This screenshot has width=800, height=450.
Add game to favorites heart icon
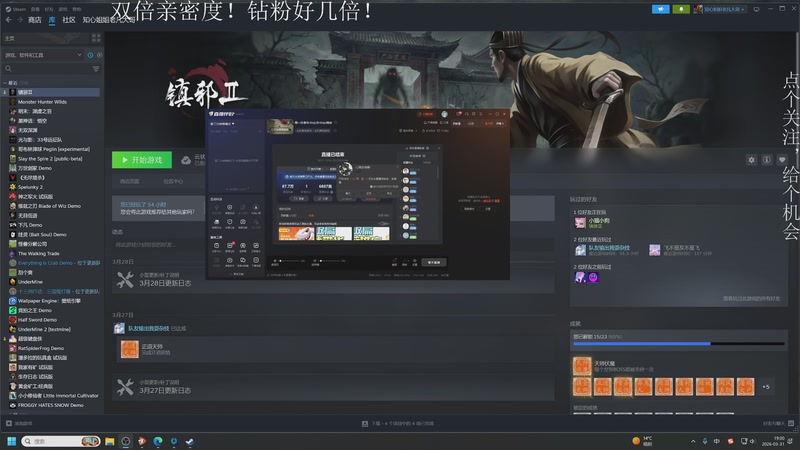tap(782, 160)
